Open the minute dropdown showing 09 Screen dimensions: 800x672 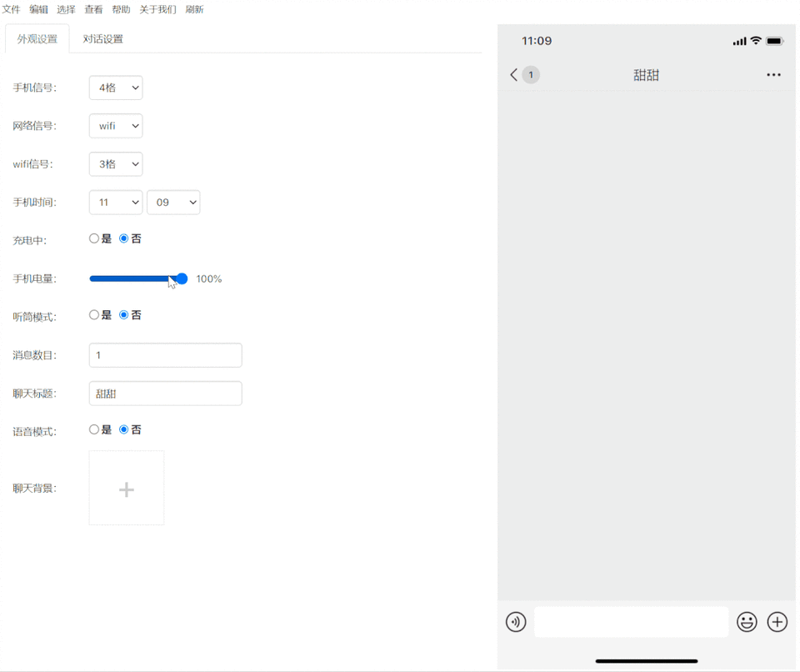click(x=173, y=203)
